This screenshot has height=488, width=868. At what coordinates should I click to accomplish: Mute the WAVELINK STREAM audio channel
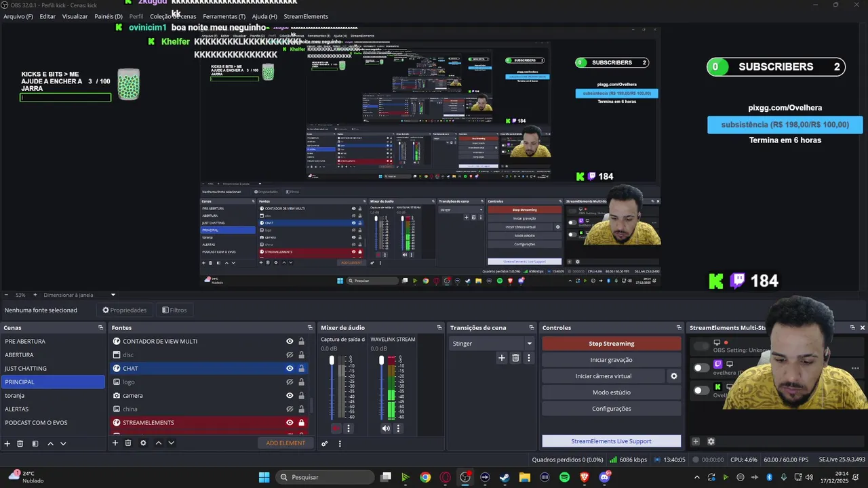[386, 428]
